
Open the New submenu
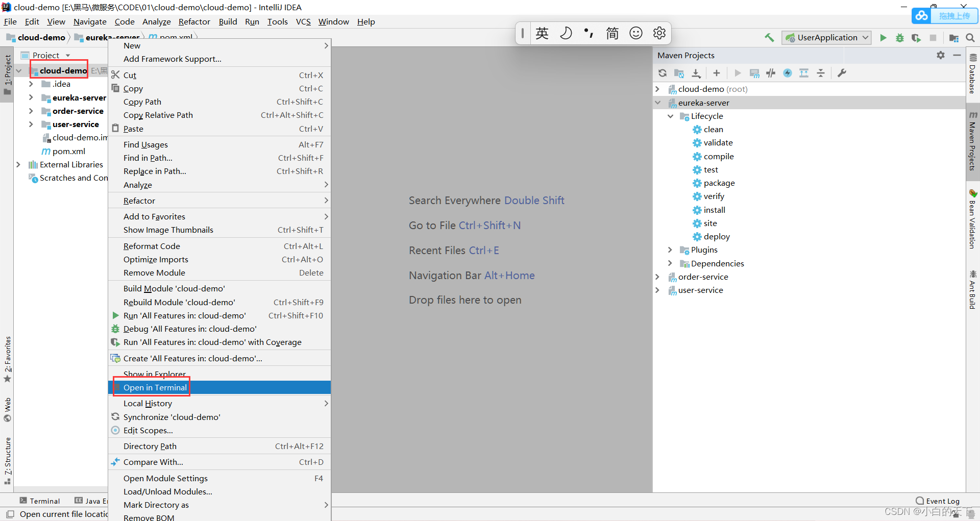(x=219, y=45)
